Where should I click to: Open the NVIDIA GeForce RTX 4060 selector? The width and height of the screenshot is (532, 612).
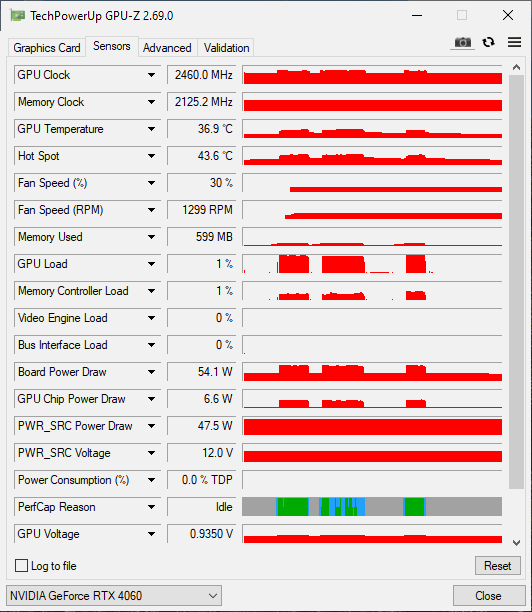tap(114, 596)
